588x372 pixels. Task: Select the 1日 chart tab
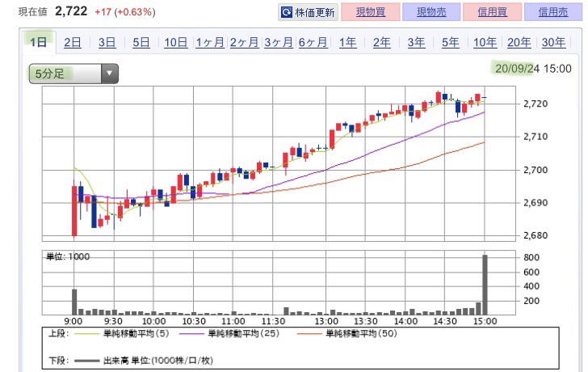point(39,42)
